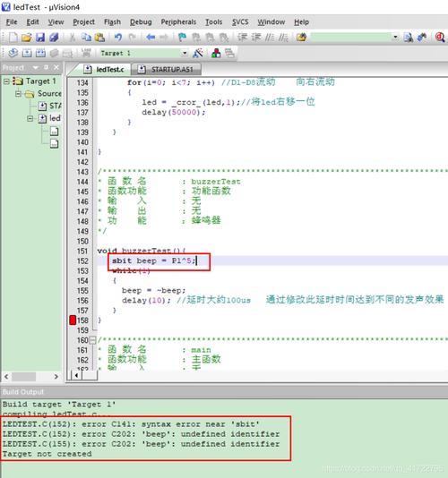Viewport: 448px width, 478px height.
Task: Click the Find text icon
Action: pyautogui.click(x=408, y=38)
